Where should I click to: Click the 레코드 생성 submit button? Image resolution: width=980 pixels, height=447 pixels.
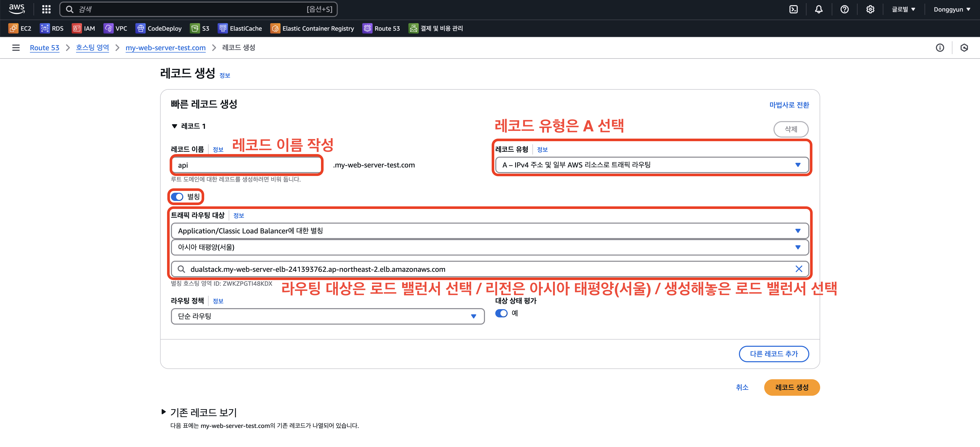coord(791,387)
